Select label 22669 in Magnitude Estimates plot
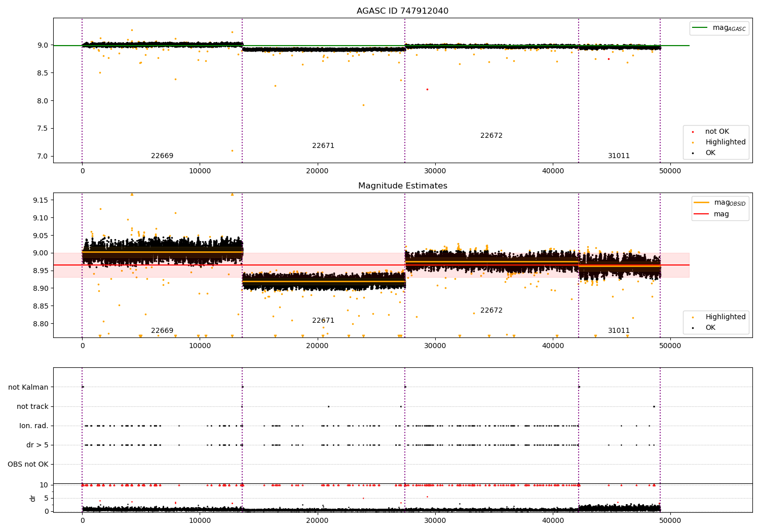The image size is (760, 532). pyautogui.click(x=162, y=331)
